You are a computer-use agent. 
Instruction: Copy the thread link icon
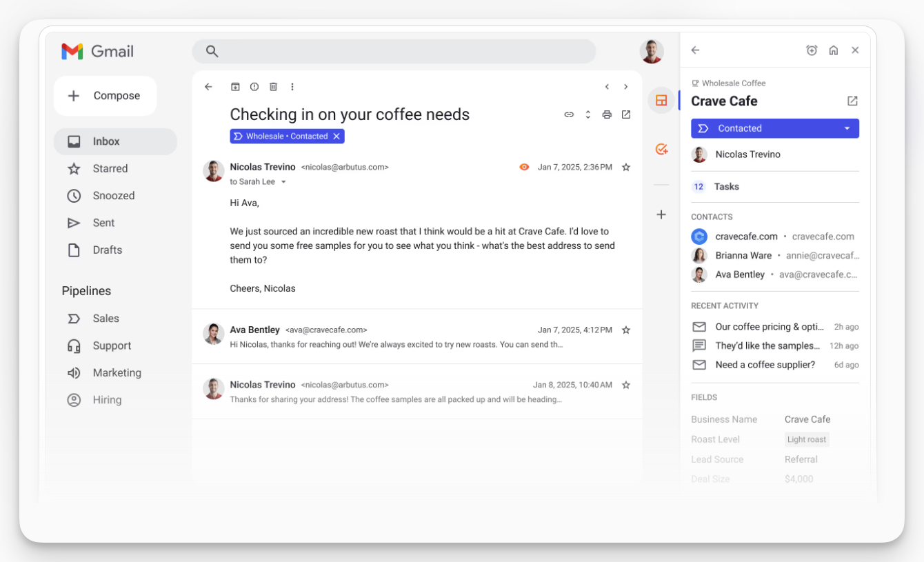coord(569,114)
